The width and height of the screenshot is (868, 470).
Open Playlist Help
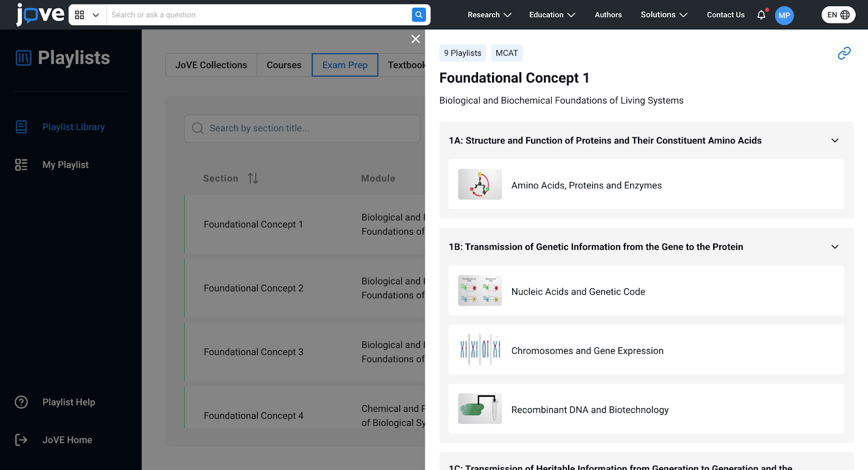tap(68, 402)
